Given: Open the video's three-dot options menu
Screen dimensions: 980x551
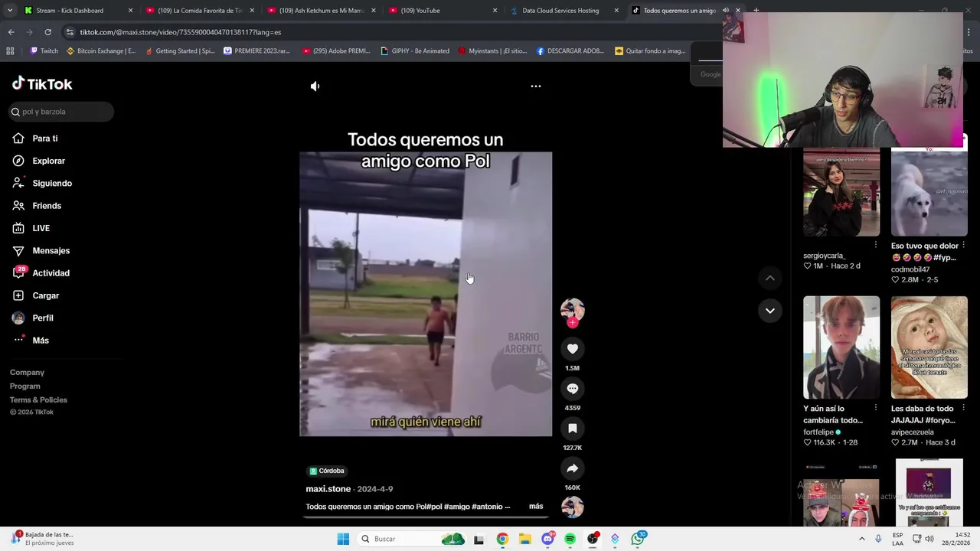Looking at the screenshot, I should click(536, 86).
